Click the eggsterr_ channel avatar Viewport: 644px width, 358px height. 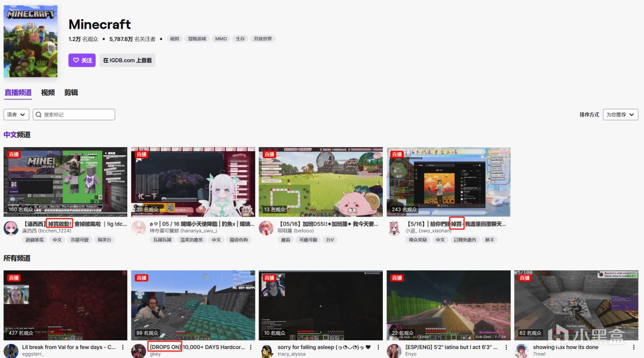point(11,351)
